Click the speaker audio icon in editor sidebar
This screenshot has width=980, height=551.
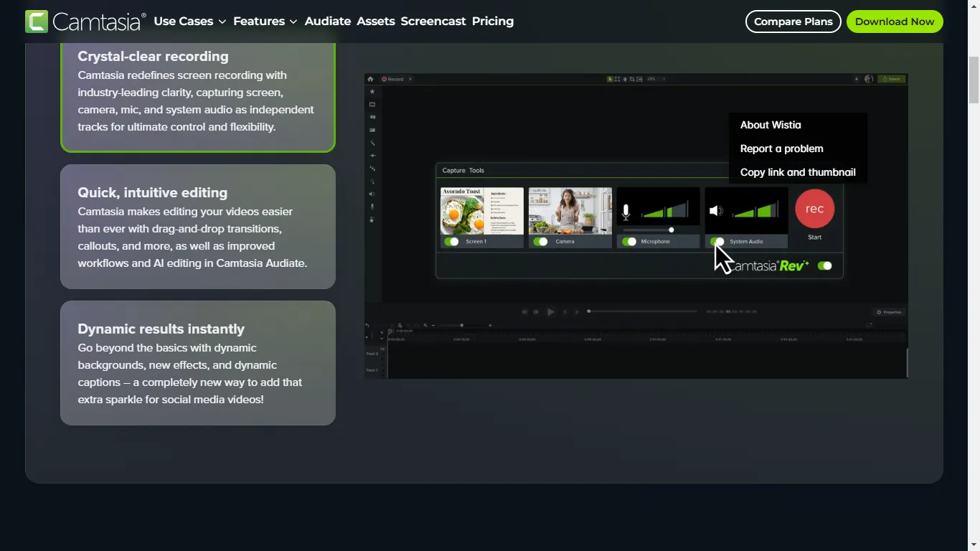(372, 194)
